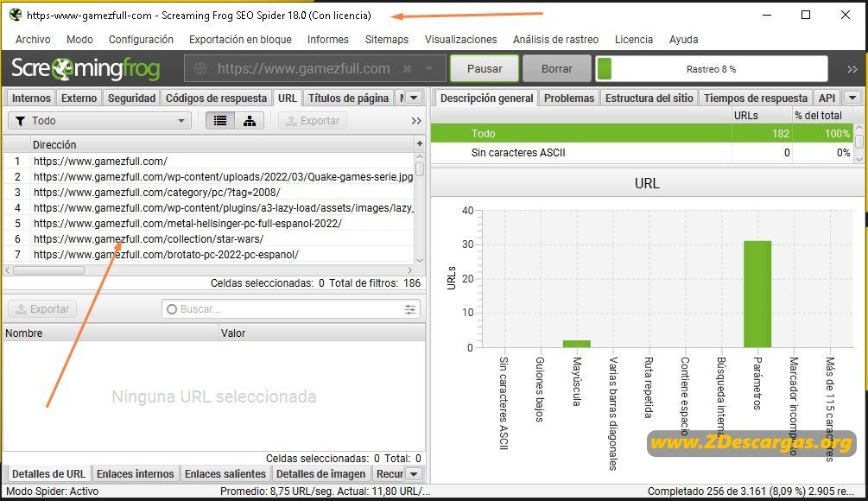Open the Configuración menu
Viewport: 868px width, 501px height.
(x=141, y=40)
